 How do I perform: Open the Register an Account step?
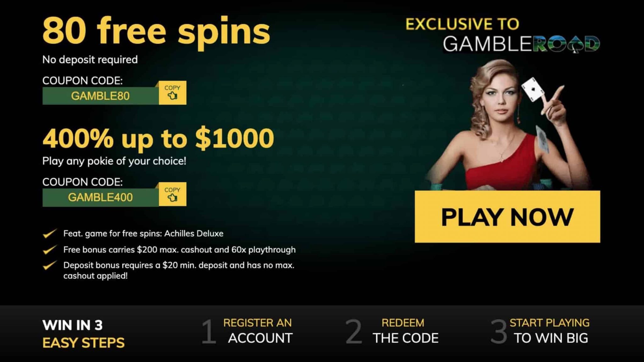pyautogui.click(x=258, y=331)
